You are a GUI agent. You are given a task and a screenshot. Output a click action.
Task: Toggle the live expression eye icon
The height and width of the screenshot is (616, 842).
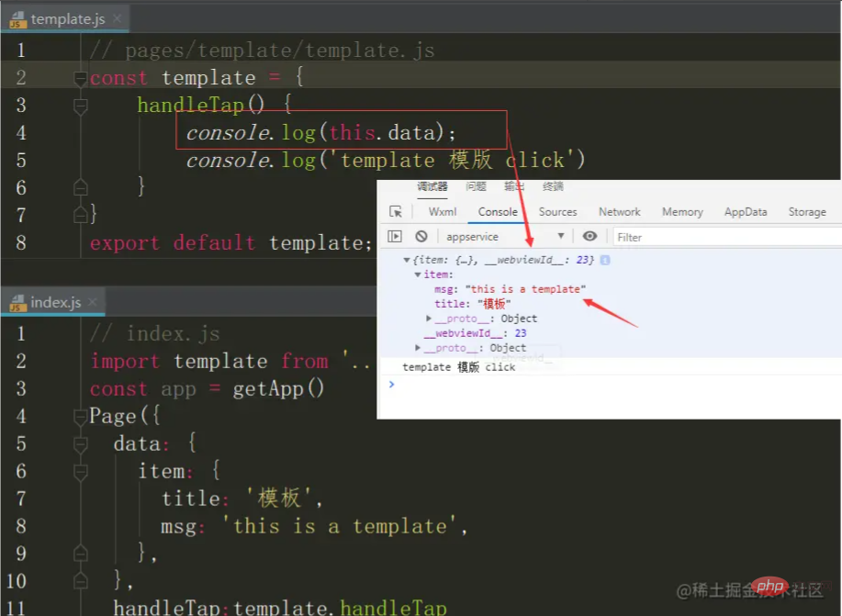pyautogui.click(x=589, y=236)
